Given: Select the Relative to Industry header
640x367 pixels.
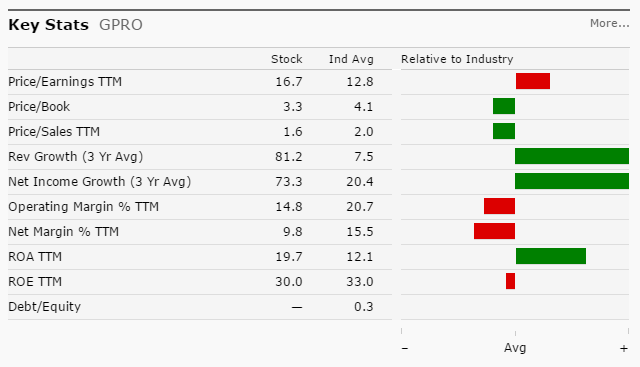Looking at the screenshot, I should pyautogui.click(x=457, y=59).
